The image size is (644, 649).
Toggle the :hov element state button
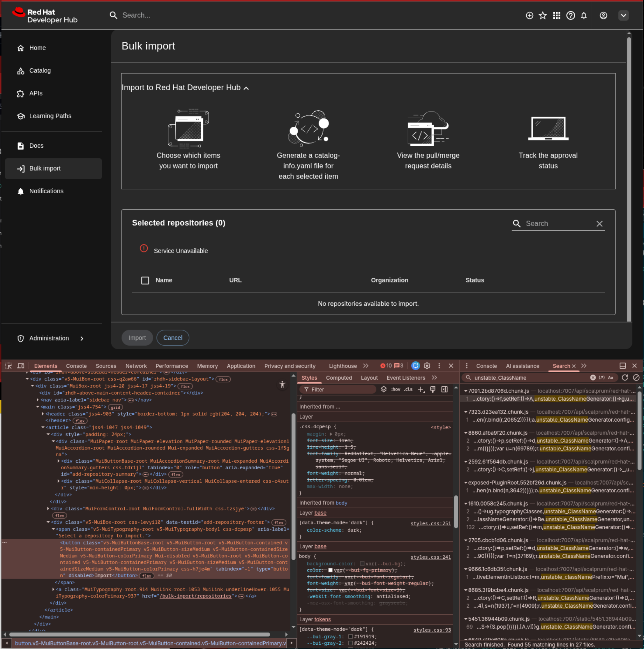tap(396, 389)
